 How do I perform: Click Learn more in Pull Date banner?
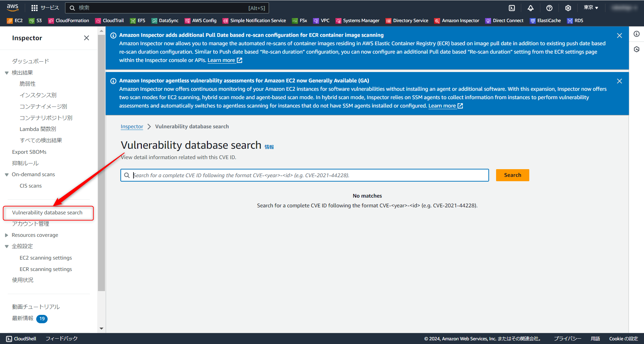(225, 60)
